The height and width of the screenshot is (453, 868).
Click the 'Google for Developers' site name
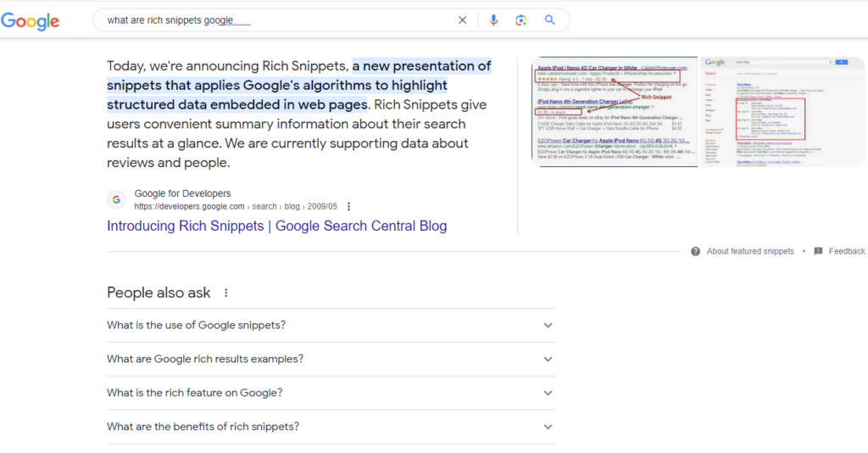[x=183, y=193]
